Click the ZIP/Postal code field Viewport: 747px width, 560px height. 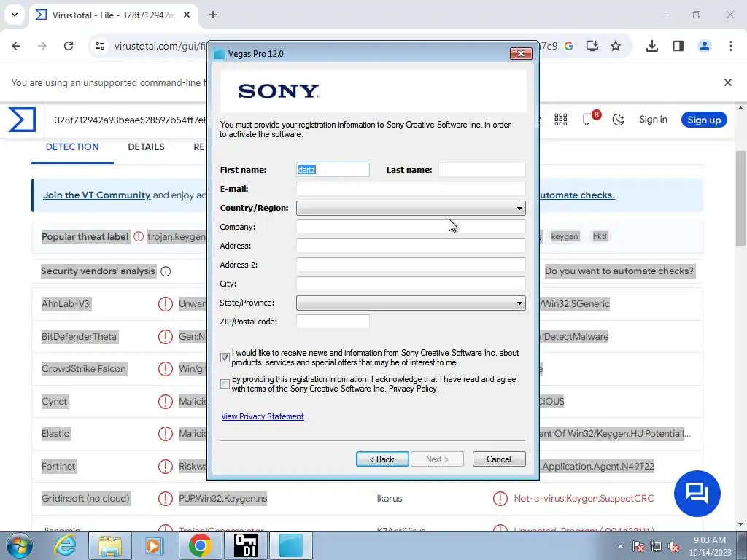coord(333,322)
